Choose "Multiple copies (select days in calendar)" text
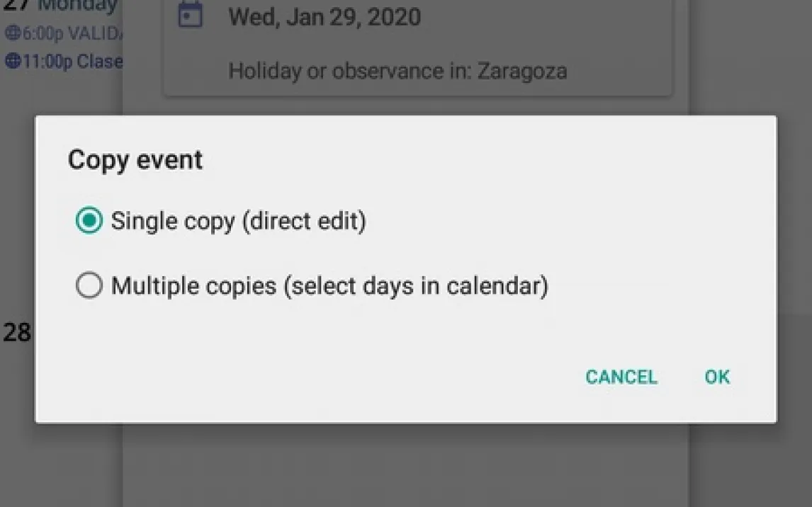Image resolution: width=812 pixels, height=507 pixels. point(329,286)
